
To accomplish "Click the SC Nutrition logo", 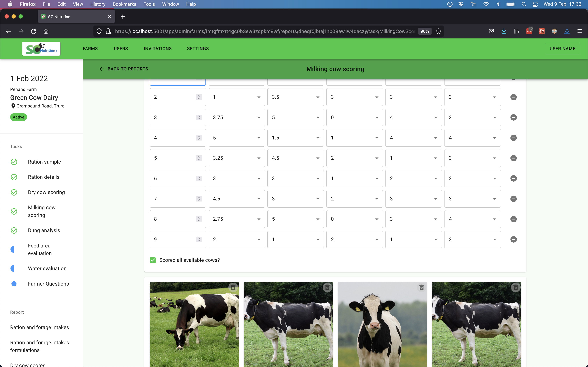I will coord(41,49).
